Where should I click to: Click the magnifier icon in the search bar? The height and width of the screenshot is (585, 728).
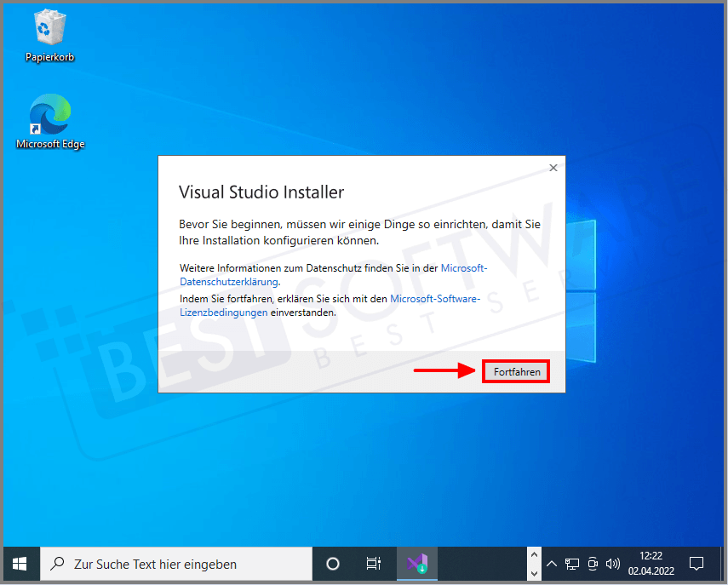55,563
